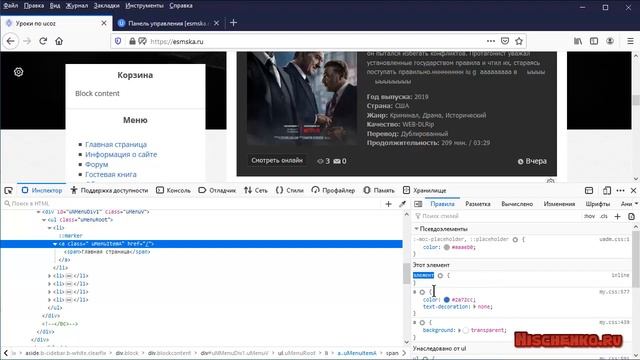The height and width of the screenshot is (360, 640).
Task: Open the tracking protection shield icon
Action: (118, 41)
